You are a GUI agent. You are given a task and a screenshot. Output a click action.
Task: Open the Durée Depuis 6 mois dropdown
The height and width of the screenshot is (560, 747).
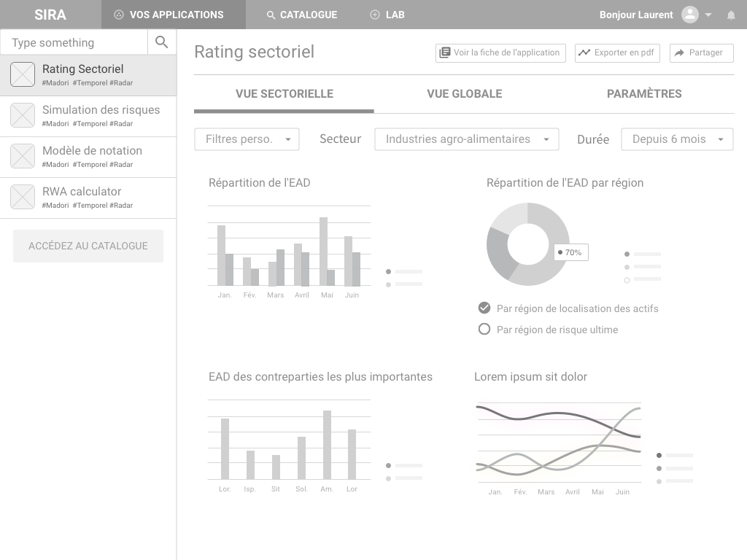pyautogui.click(x=677, y=139)
